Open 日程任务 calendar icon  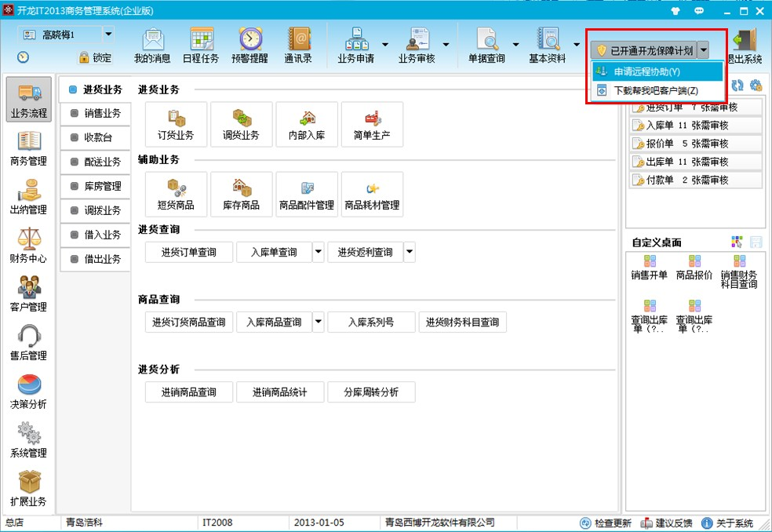tap(201, 46)
